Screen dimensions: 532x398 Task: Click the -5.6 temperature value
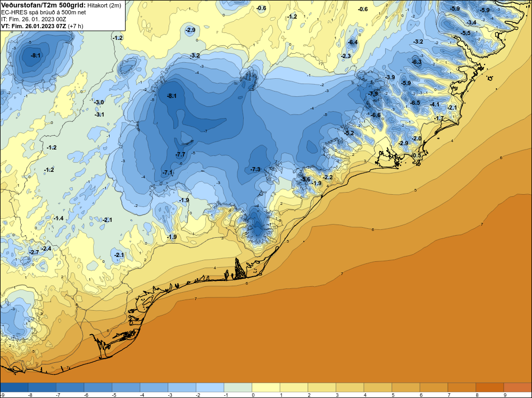pos(306,179)
